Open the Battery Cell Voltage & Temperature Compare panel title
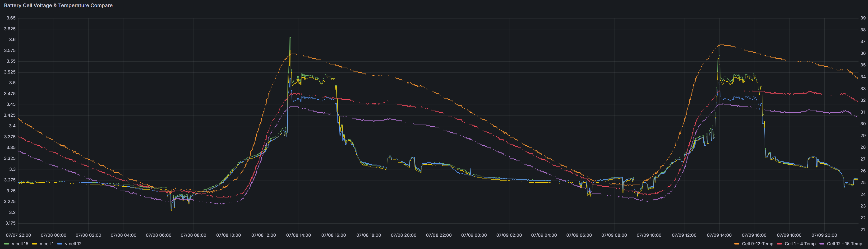868x249 pixels. pyautogui.click(x=58, y=5)
